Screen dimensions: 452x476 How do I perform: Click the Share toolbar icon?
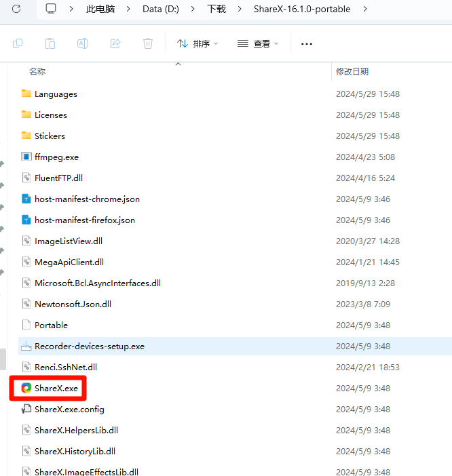115,43
